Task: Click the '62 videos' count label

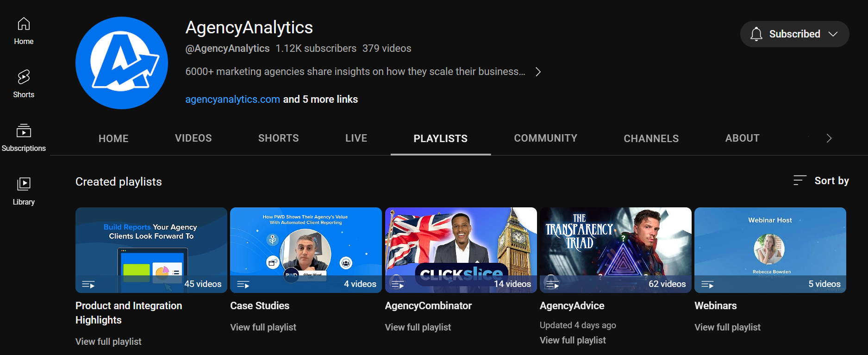Action: point(667,284)
